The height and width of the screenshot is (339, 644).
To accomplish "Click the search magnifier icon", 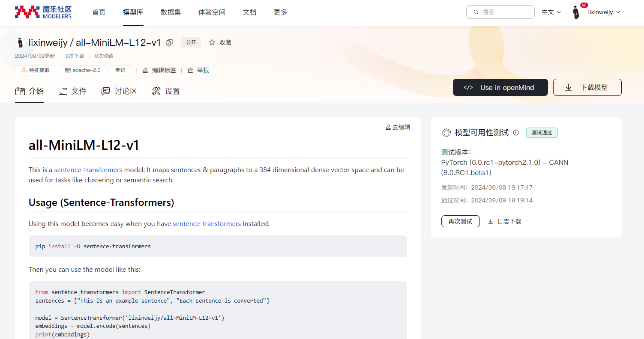I will pos(476,12).
